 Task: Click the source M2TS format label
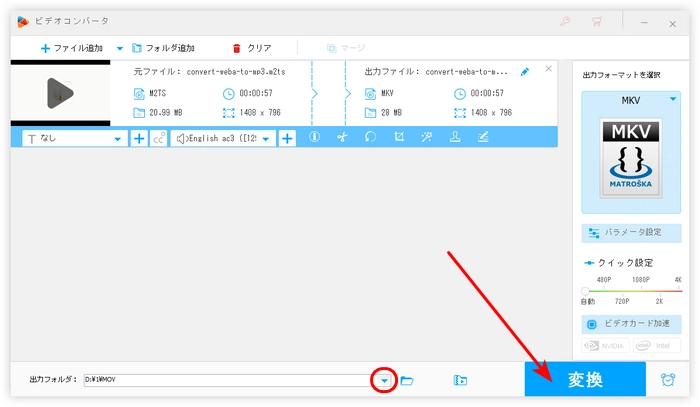tap(158, 93)
